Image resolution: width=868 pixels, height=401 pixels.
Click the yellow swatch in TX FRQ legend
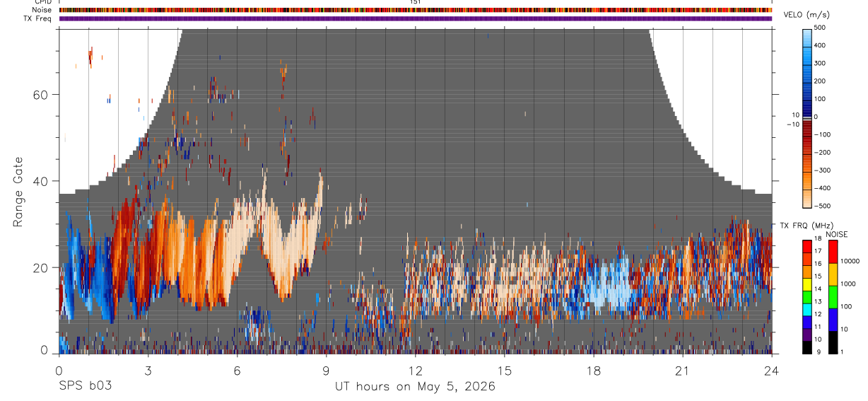807,283
